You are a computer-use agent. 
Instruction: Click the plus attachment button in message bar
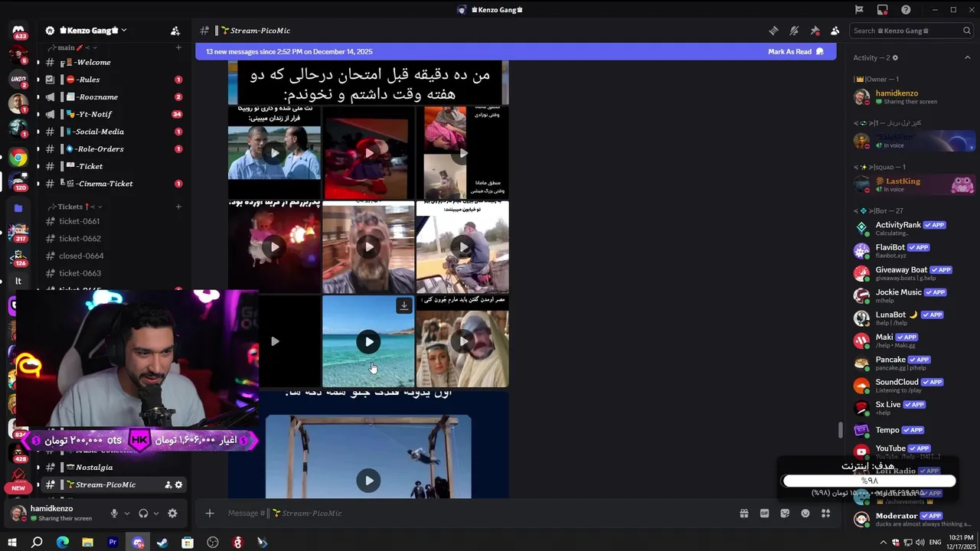[x=210, y=514]
